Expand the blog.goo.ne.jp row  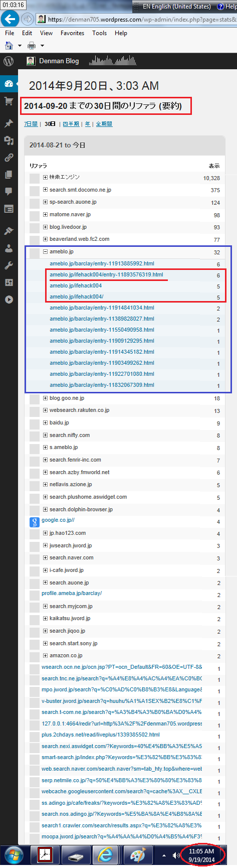pos(45,398)
